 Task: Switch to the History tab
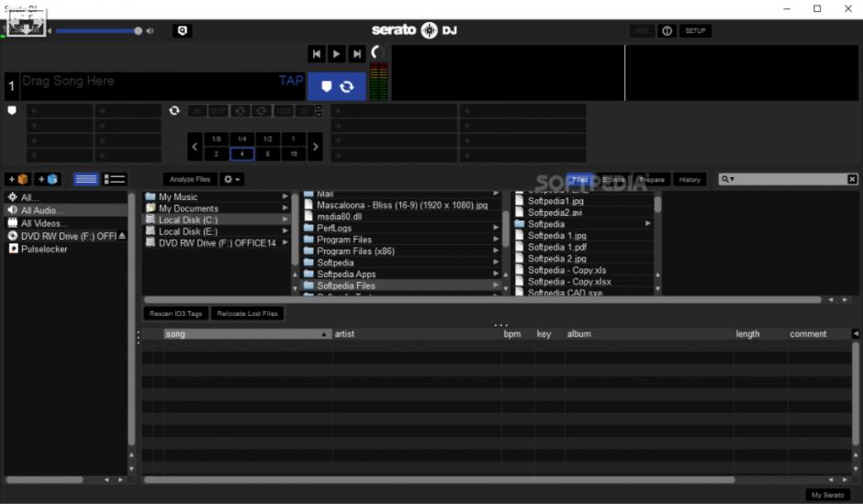pos(689,179)
